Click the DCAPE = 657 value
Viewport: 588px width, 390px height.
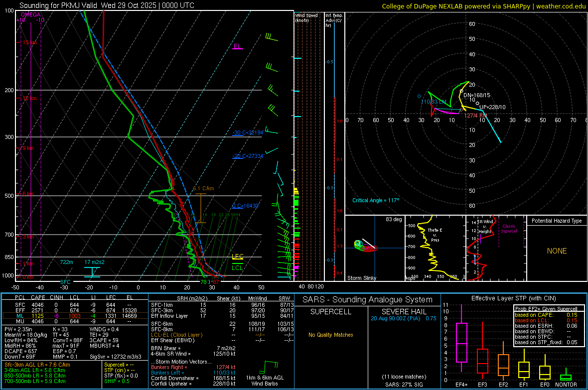point(20,351)
